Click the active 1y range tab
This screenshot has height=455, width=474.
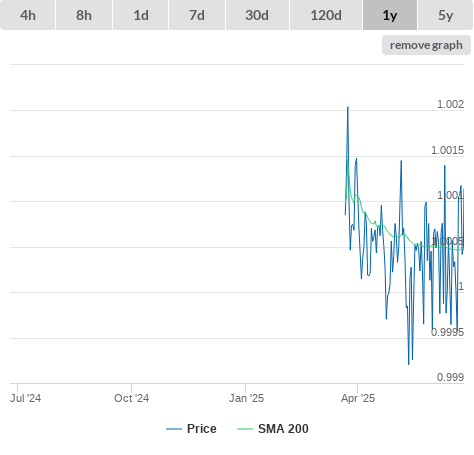(x=390, y=15)
